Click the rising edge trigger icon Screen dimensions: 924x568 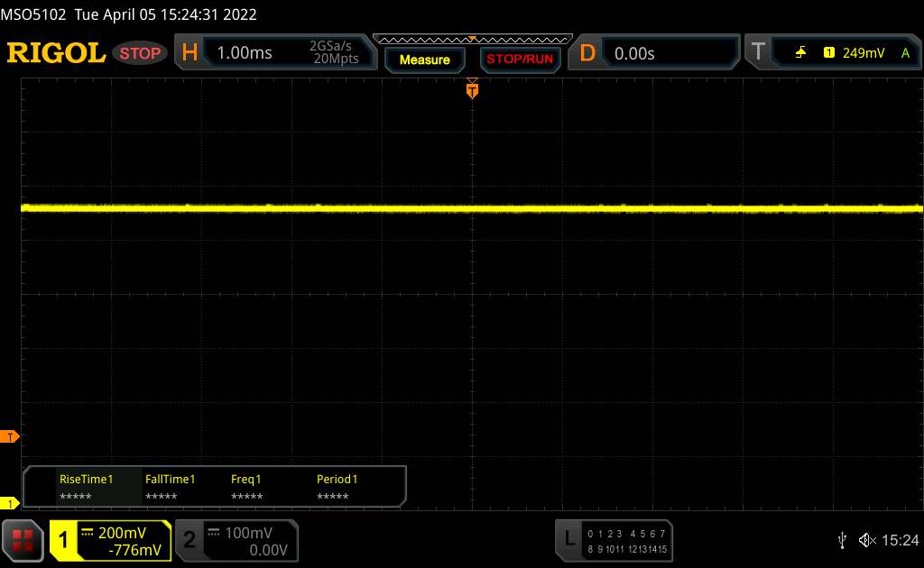[x=800, y=53]
